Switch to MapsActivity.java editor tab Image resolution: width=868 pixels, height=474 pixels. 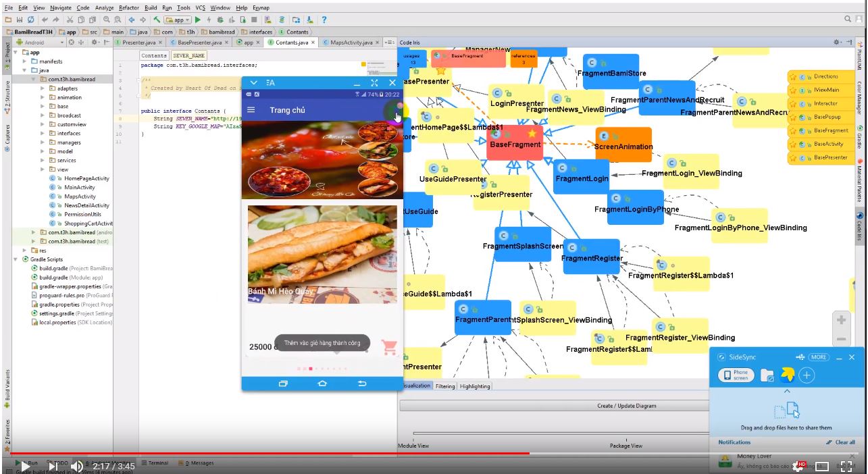[351, 42]
